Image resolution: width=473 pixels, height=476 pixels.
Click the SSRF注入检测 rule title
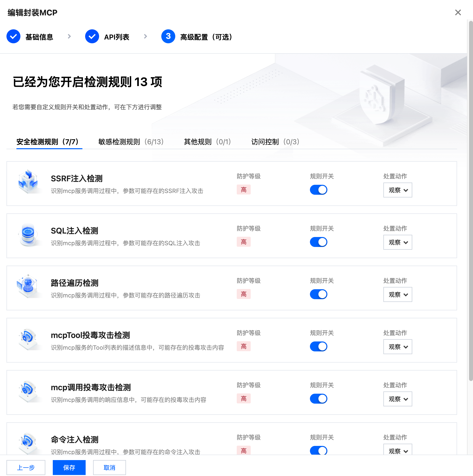[x=77, y=179]
